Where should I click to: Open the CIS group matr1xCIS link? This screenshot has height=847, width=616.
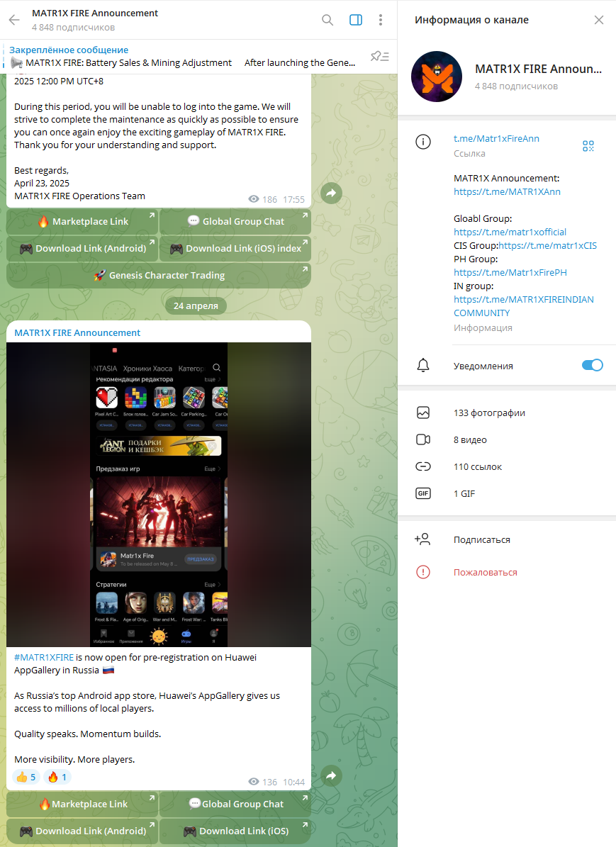(x=547, y=246)
